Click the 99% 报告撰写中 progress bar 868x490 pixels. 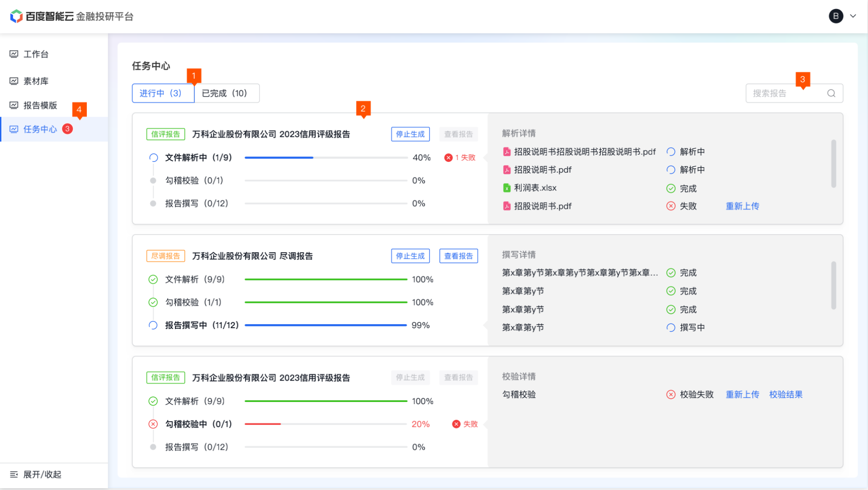326,325
